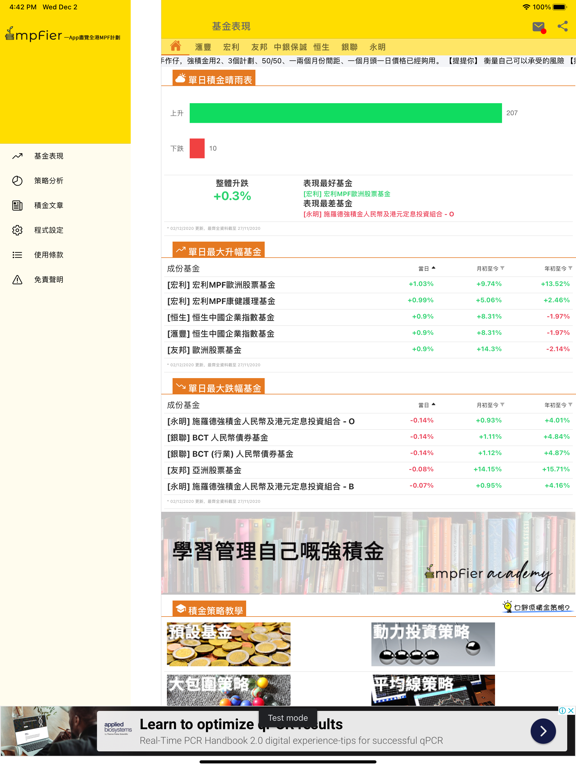Image resolution: width=576 pixels, height=768 pixels.
Task: Sort top losers table by 月初至今
Action: (x=490, y=405)
